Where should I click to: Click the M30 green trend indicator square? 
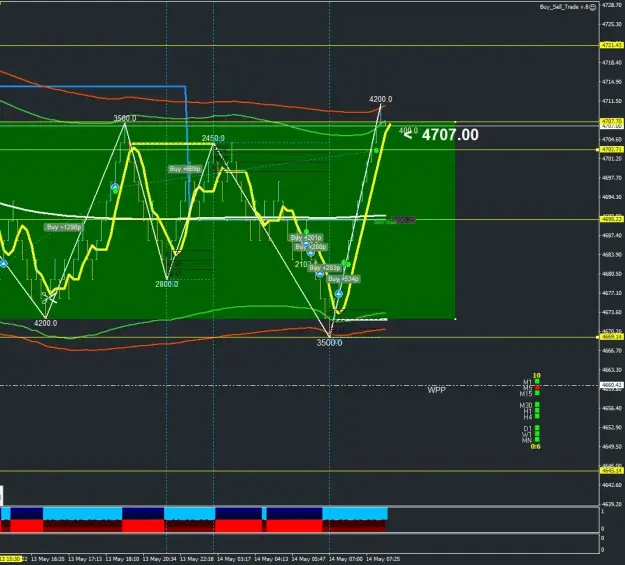tap(537, 405)
